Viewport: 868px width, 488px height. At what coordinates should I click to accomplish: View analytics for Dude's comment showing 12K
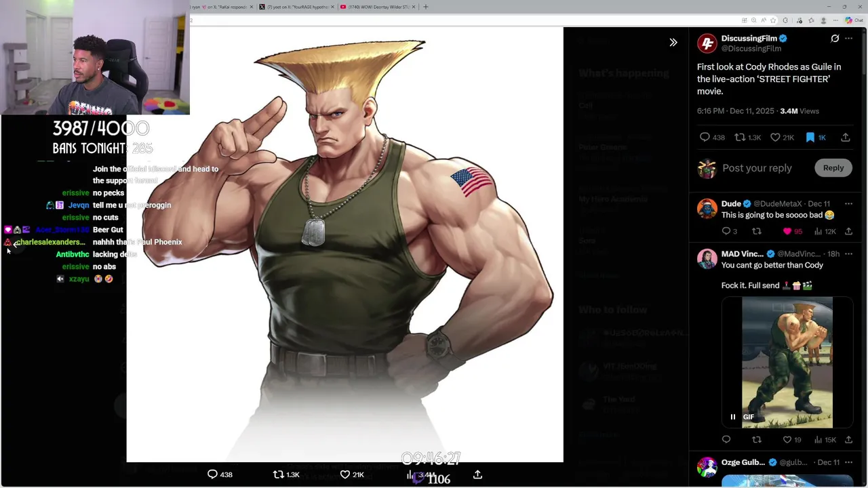[x=825, y=231]
